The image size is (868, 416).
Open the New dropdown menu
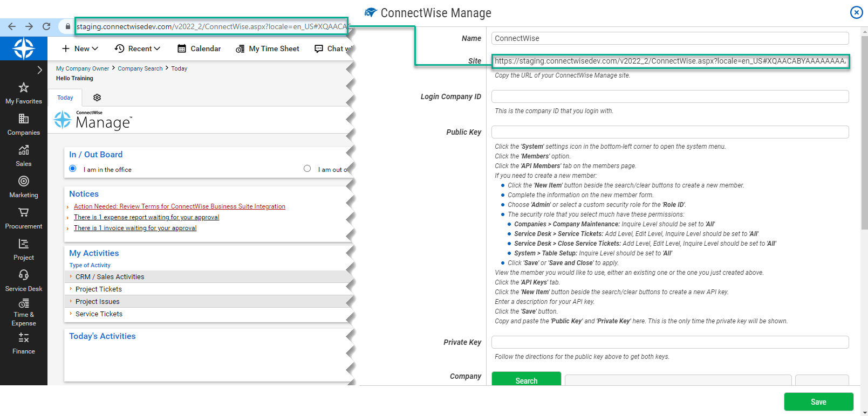[80, 48]
